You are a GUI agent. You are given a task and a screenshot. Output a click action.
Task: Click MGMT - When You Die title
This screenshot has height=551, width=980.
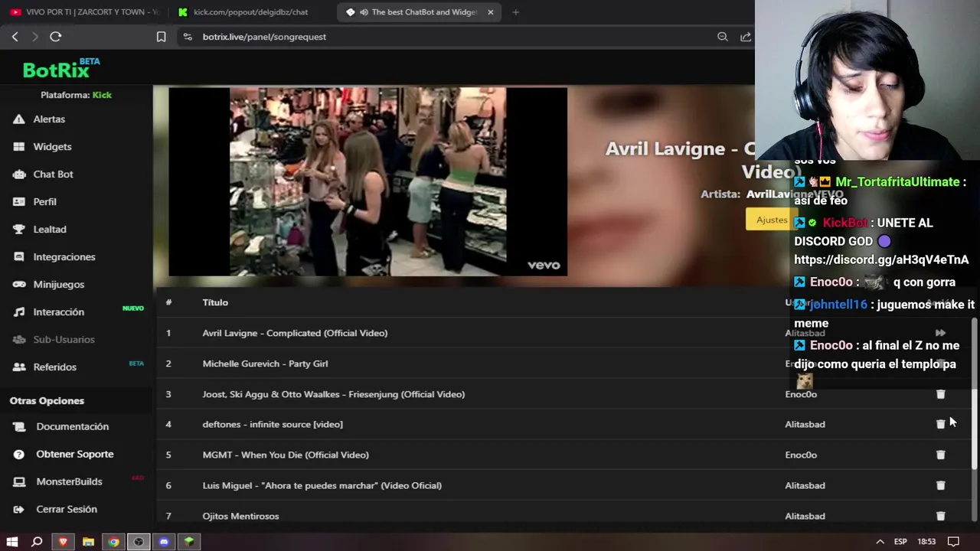click(x=286, y=455)
